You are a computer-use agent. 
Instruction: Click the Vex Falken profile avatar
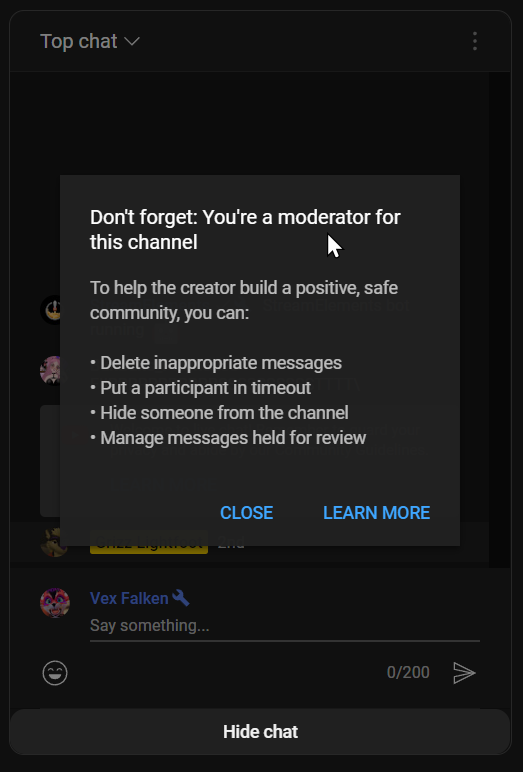[x=55, y=603]
